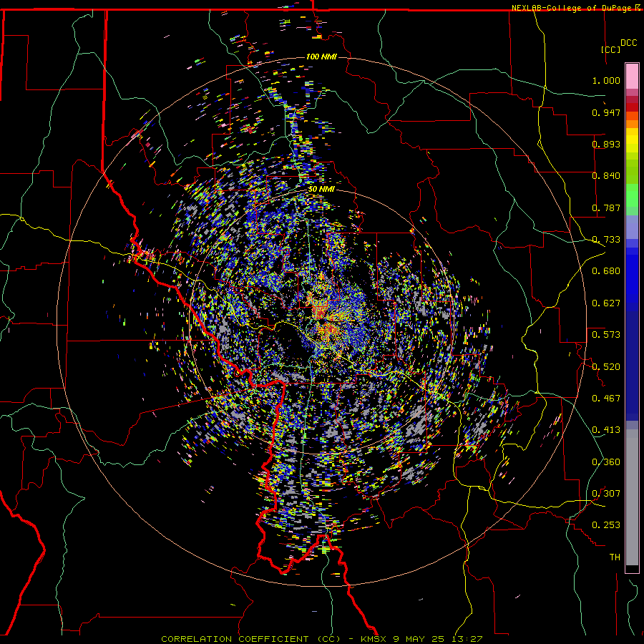Image resolution: width=644 pixels, height=644 pixels.
Task: Pick the bright green color bar segment
Action: tap(632, 195)
